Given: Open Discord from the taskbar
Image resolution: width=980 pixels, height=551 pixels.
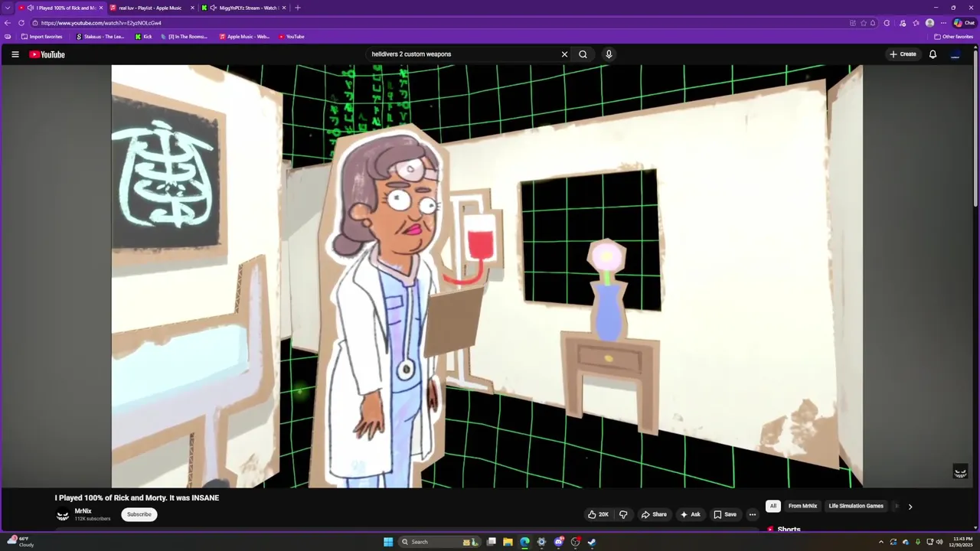Looking at the screenshot, I should pos(558,542).
